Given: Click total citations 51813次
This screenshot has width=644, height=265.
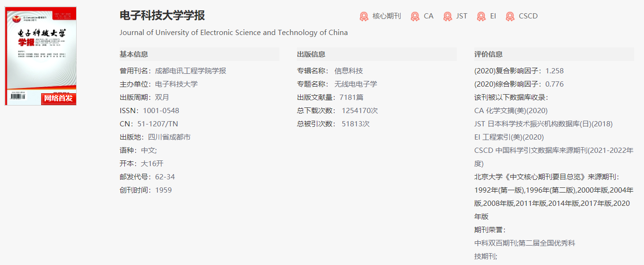Looking at the screenshot, I should tap(356, 124).
